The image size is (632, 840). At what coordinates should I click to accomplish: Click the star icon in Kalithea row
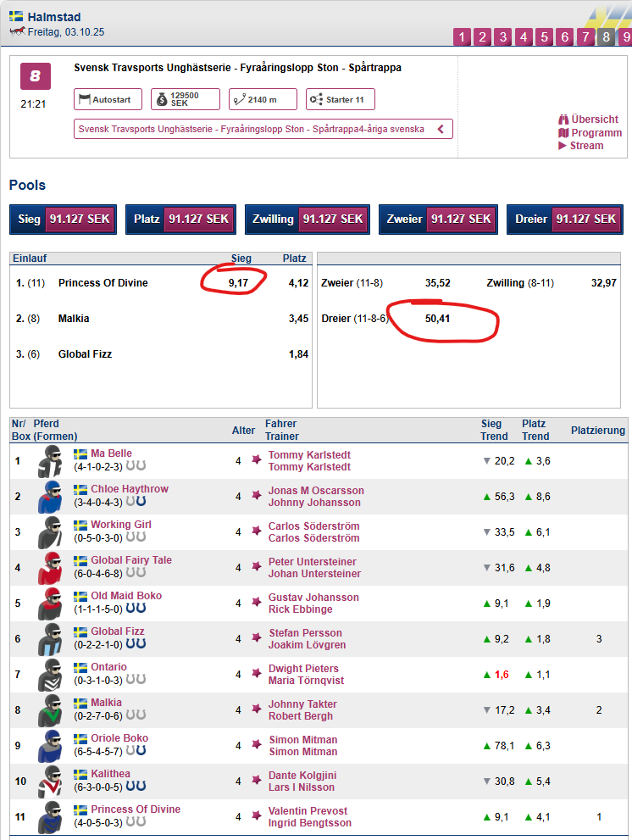pyautogui.click(x=256, y=781)
